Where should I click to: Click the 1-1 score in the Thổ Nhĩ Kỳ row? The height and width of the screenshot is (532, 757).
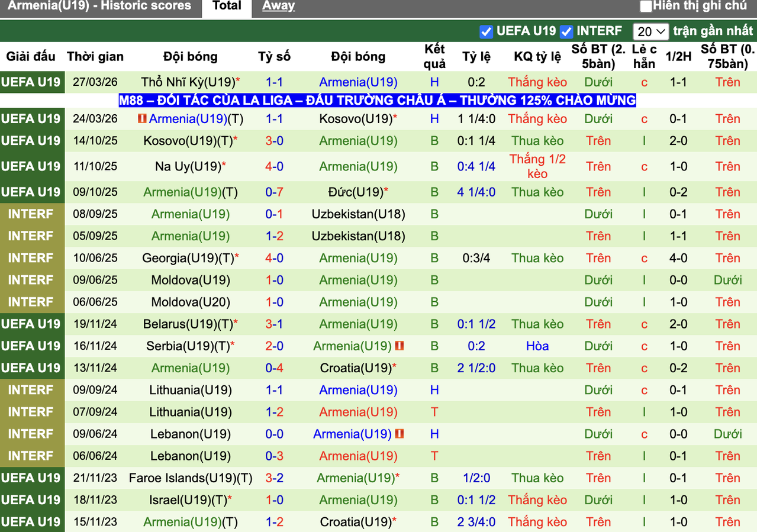click(x=274, y=82)
